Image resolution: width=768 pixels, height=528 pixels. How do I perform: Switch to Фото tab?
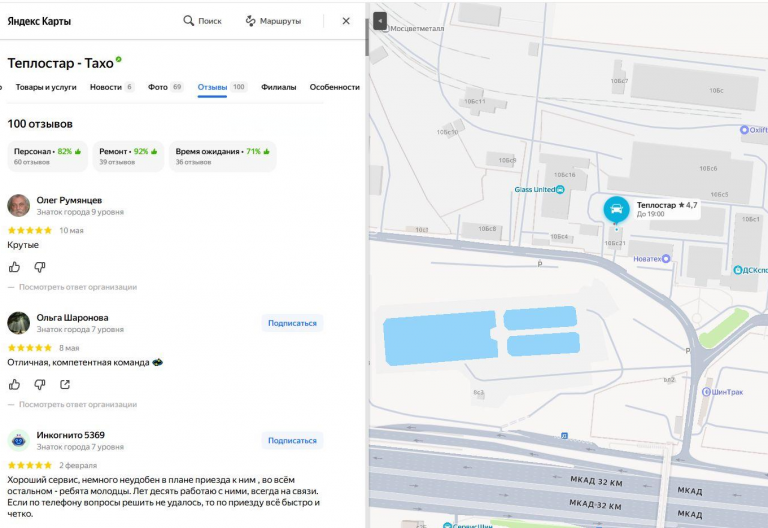click(x=166, y=87)
